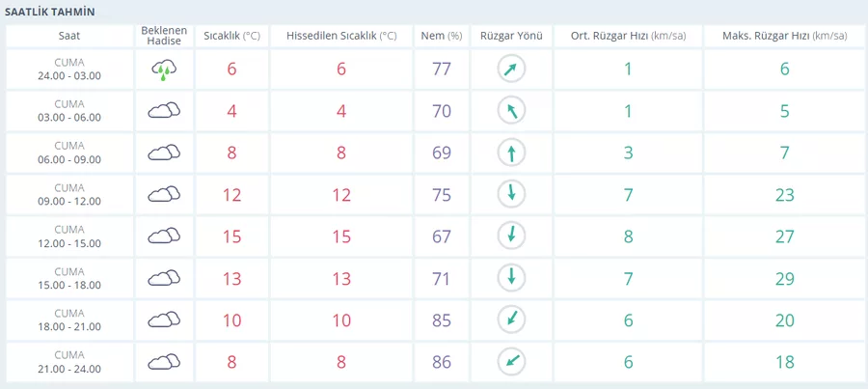
Task: Click wind direction arrow for 21.00 - 24.00
Action: [511, 362]
